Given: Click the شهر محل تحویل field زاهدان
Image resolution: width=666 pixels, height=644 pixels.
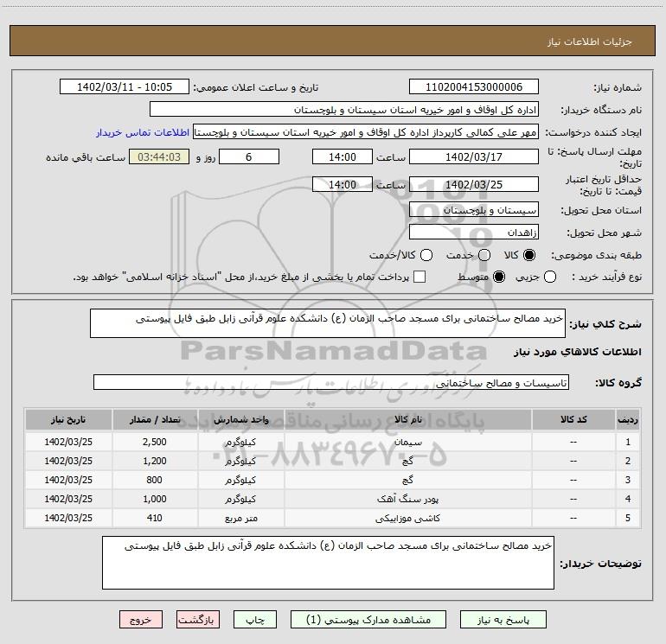Looking at the screenshot, I should point(474,233).
